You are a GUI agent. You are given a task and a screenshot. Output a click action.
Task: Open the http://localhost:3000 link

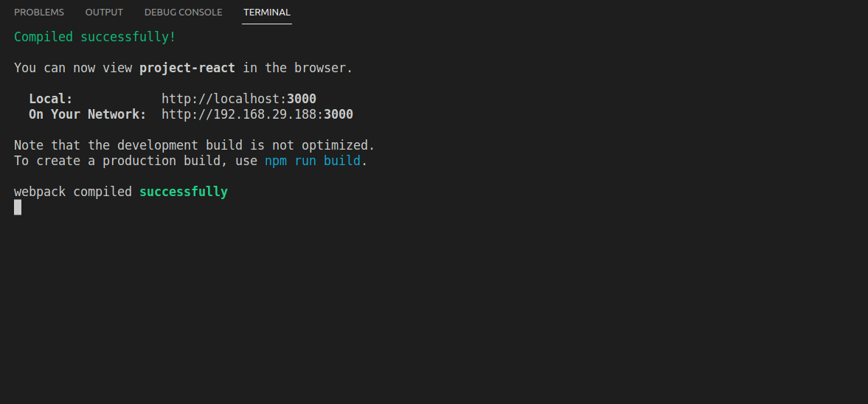[x=239, y=99]
